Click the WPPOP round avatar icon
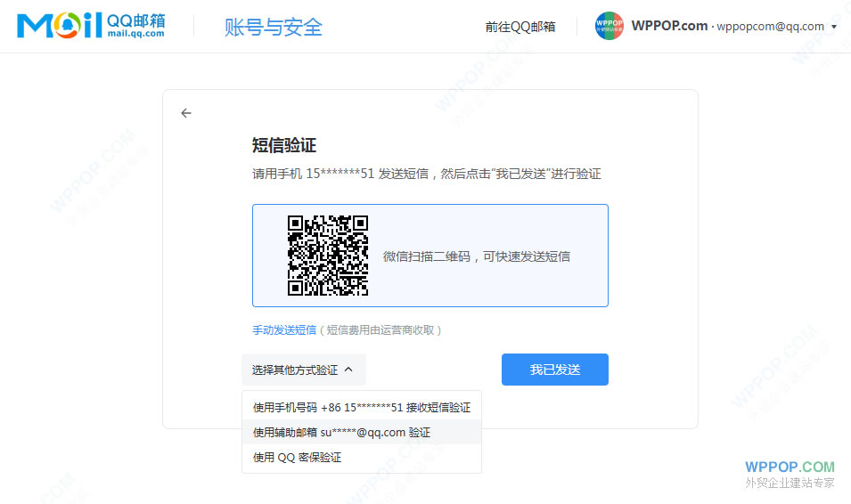The width and height of the screenshot is (851, 504). pyautogui.click(x=609, y=26)
